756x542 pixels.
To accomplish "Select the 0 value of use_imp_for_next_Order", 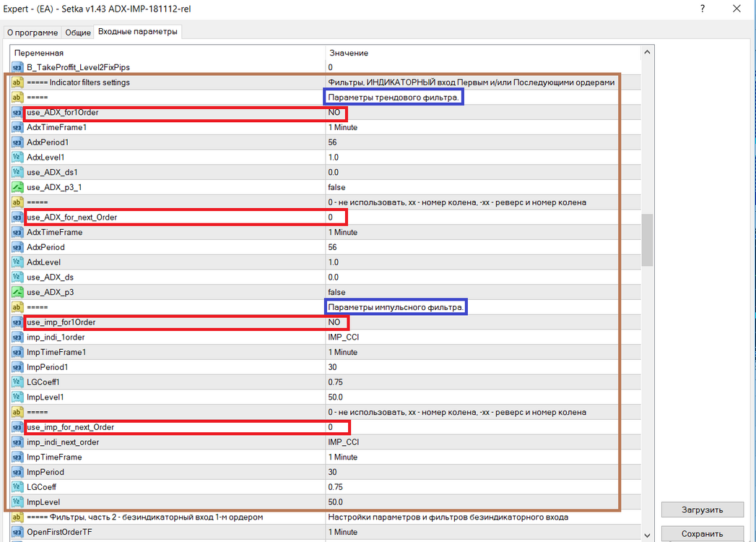I will point(330,427).
